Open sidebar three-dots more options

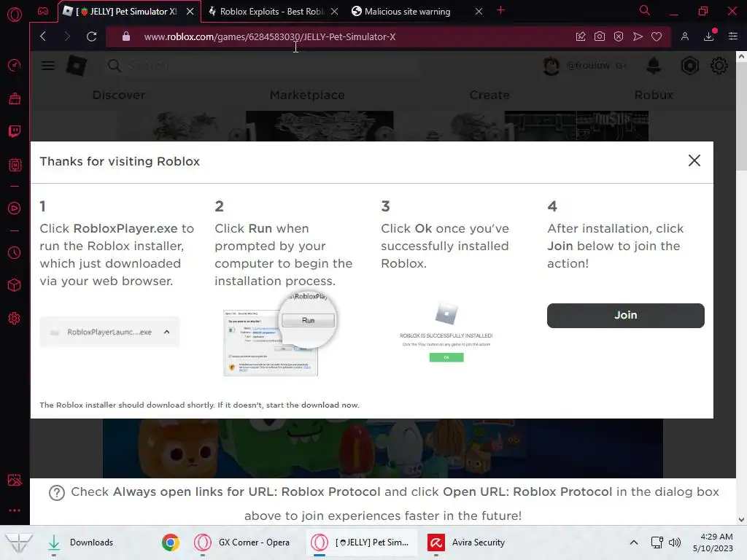15,510
